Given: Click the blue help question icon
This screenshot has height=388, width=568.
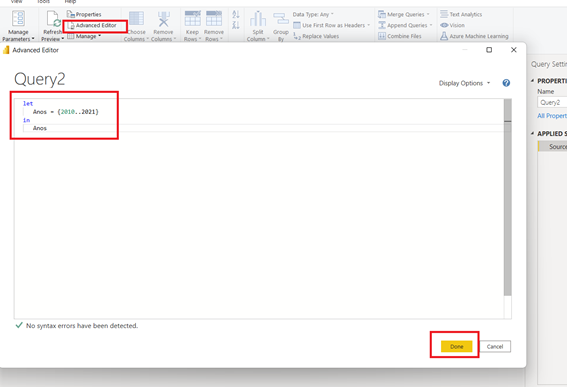Looking at the screenshot, I should pos(506,83).
